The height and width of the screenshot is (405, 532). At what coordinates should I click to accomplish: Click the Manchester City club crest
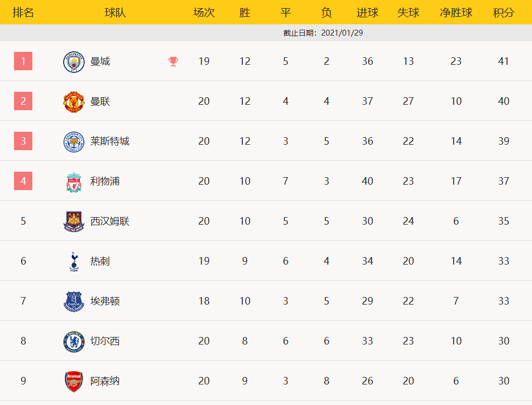[74, 62]
